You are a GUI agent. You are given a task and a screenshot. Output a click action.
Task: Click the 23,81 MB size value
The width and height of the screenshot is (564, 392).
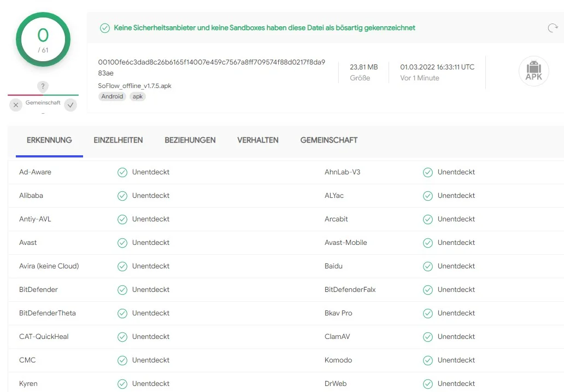[x=363, y=67]
